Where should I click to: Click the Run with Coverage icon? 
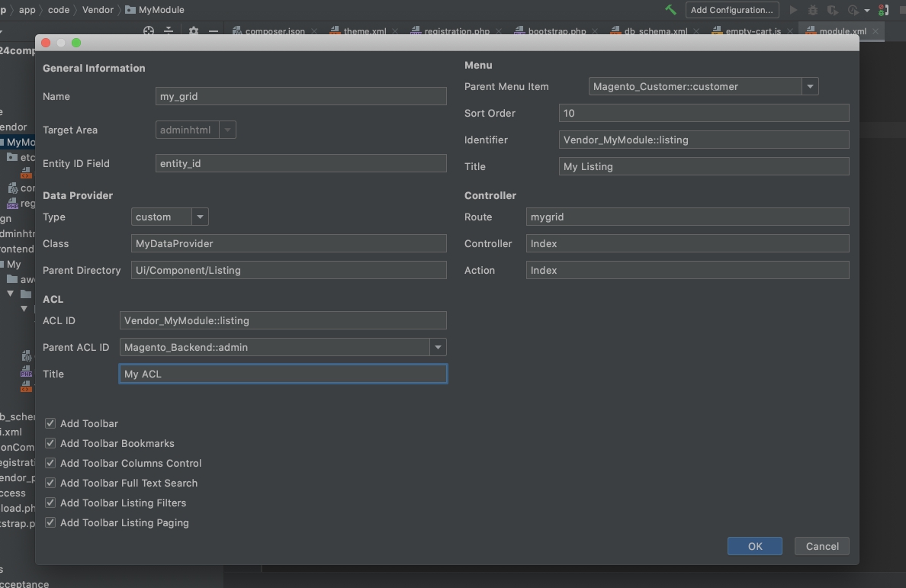[832, 10]
